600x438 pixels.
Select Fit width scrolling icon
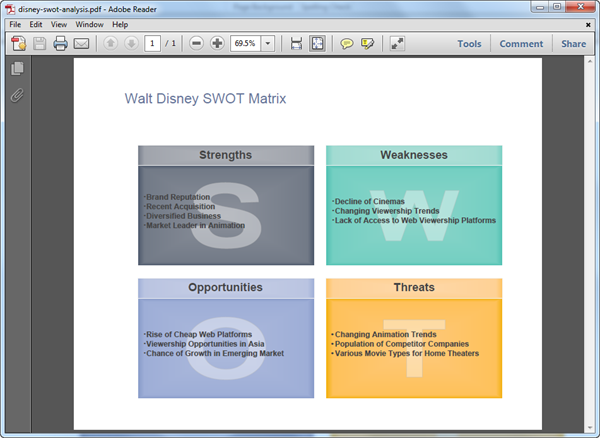[296, 44]
